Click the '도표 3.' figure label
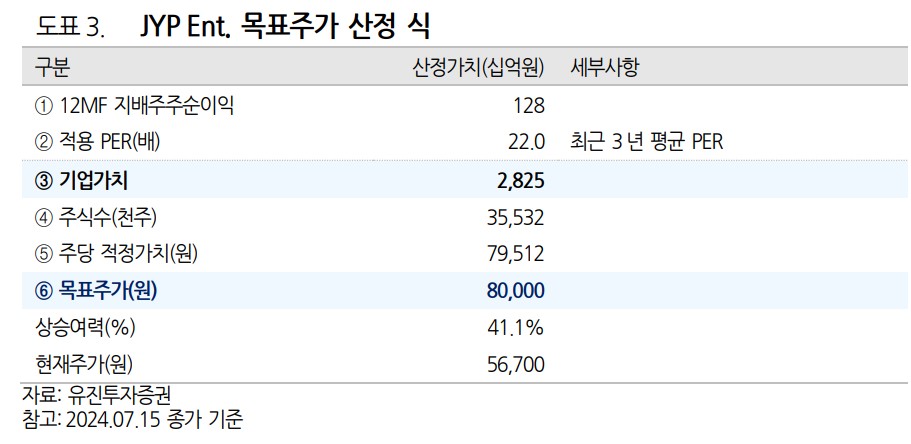This screenshot has height=444, width=911. [70, 28]
